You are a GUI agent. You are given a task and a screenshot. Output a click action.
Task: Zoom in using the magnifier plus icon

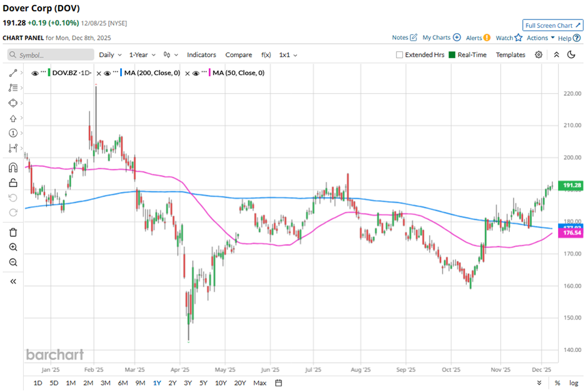pyautogui.click(x=13, y=247)
